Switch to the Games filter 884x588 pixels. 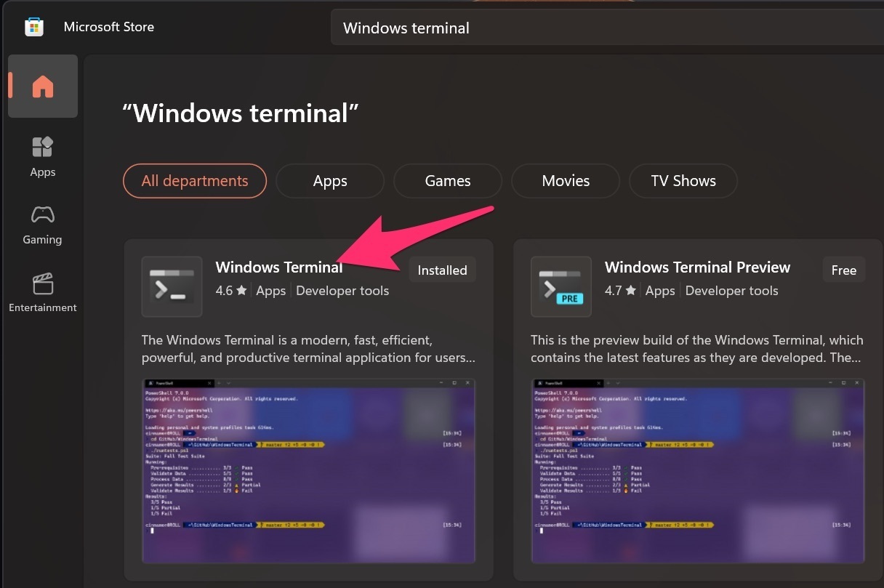click(447, 180)
